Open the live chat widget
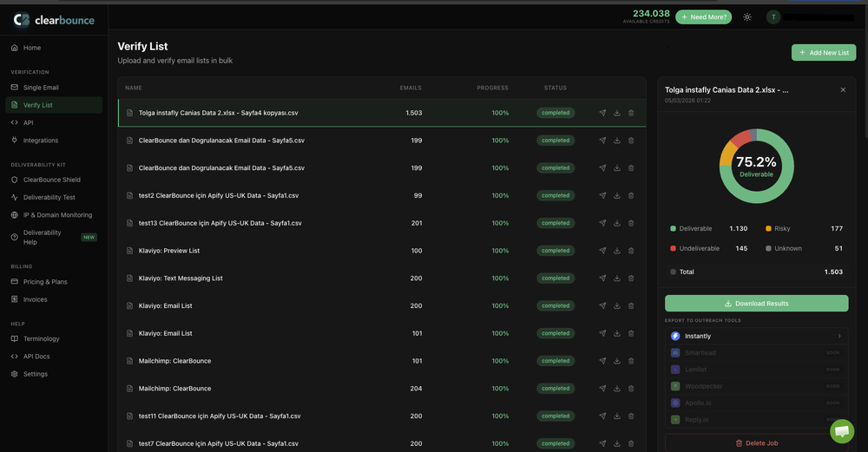The height and width of the screenshot is (452, 868). point(841,431)
